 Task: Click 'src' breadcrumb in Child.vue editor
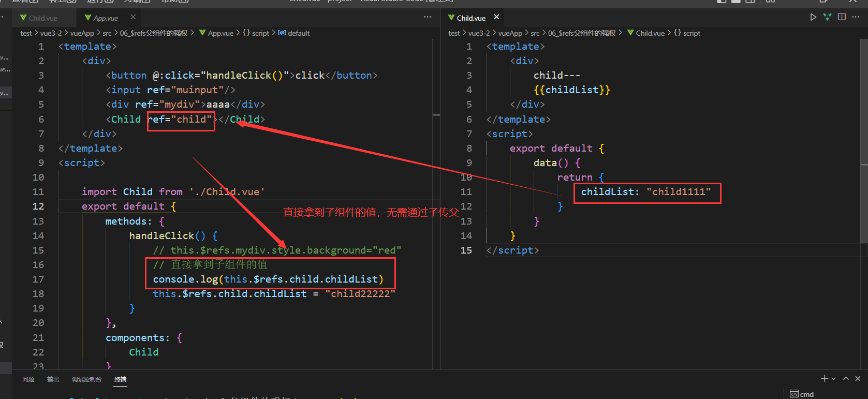pos(535,33)
